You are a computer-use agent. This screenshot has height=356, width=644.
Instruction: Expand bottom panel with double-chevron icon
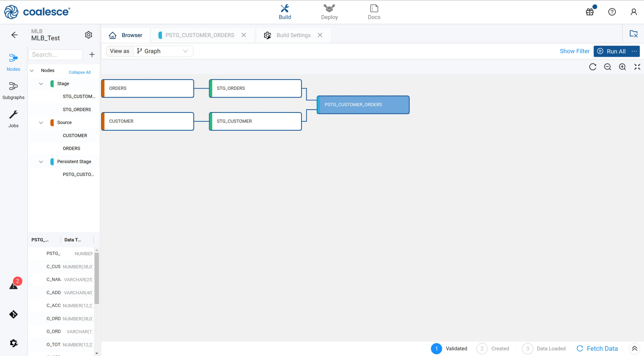coord(634,348)
